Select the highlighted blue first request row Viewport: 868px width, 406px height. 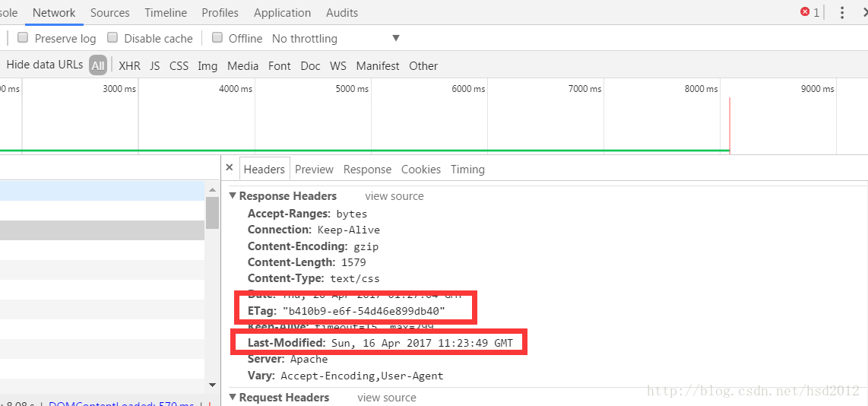click(102, 191)
